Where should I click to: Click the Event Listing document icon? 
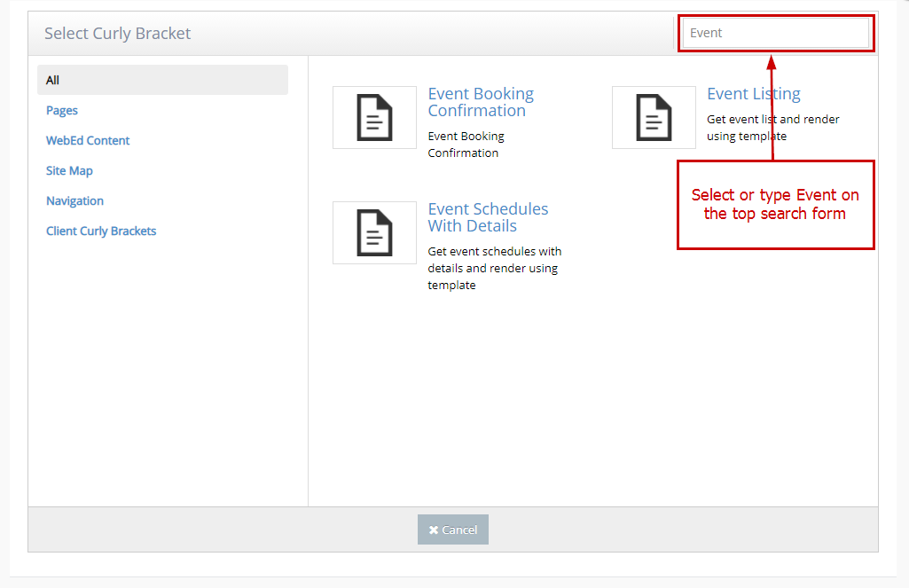pyautogui.click(x=654, y=117)
